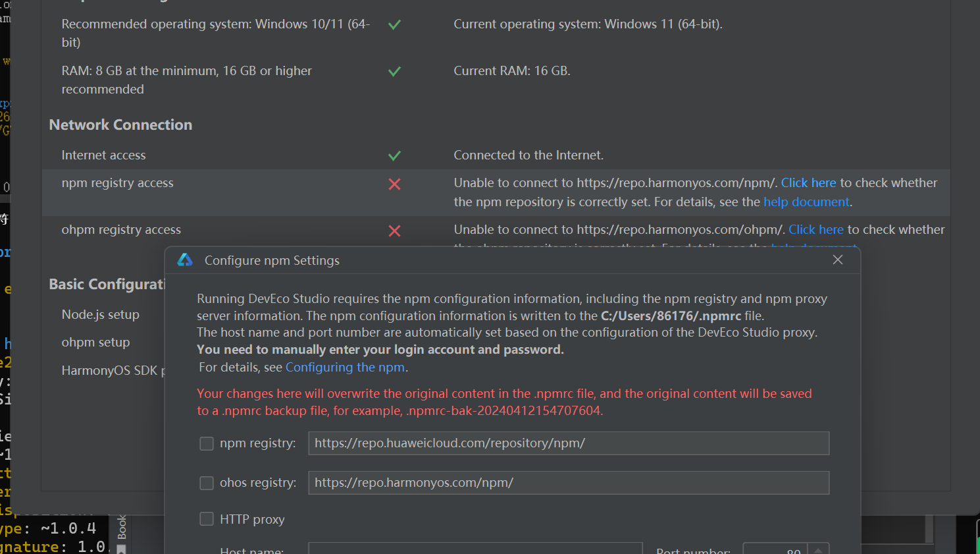
Task: Click the Internet access label
Action: [104, 155]
